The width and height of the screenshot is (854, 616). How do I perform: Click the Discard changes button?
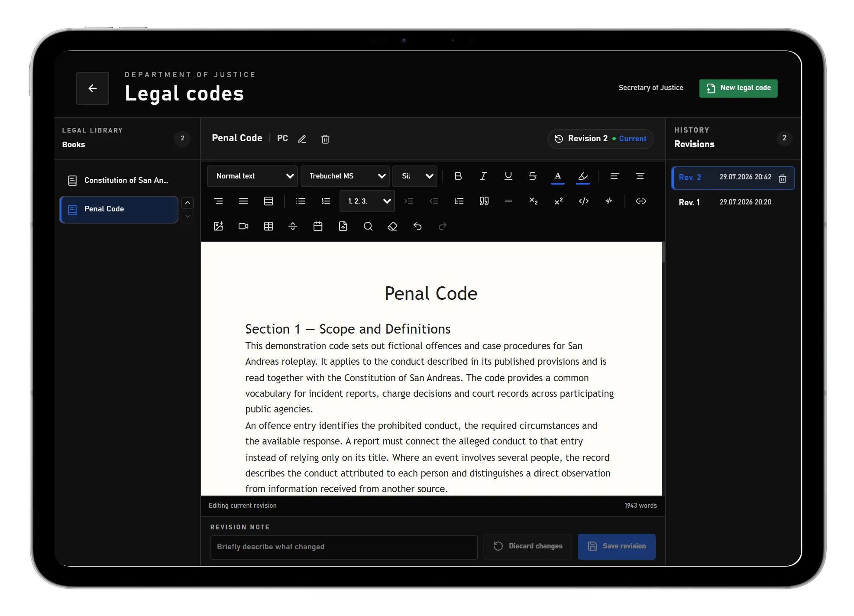(x=527, y=546)
